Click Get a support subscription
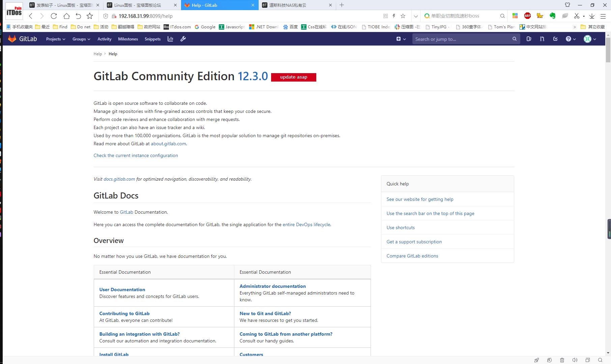 [x=414, y=242]
